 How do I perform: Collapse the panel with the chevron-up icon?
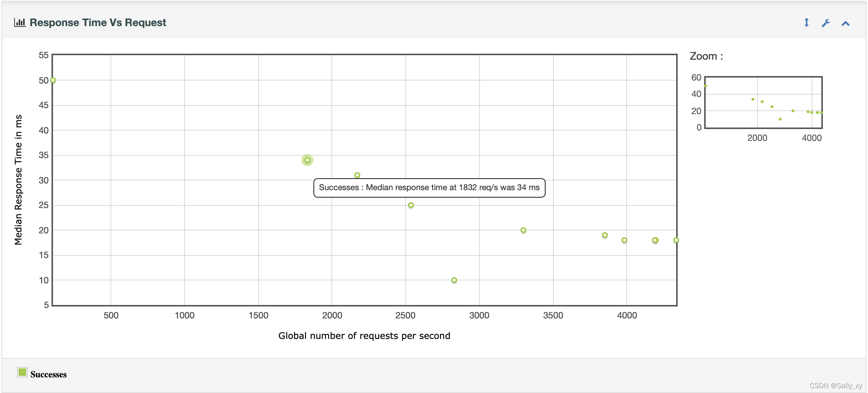click(x=846, y=23)
